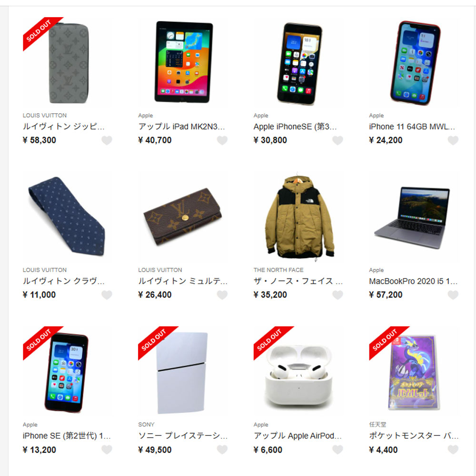This screenshot has width=476, height=476.
Task: Favorite the Louis Vuitton ¥58,300 wallet heart
Action: 107,140
